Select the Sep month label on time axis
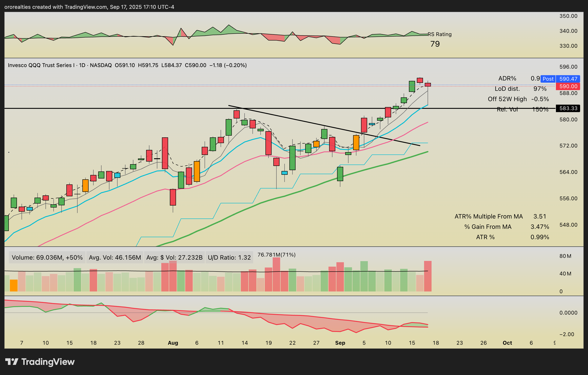 [340, 343]
